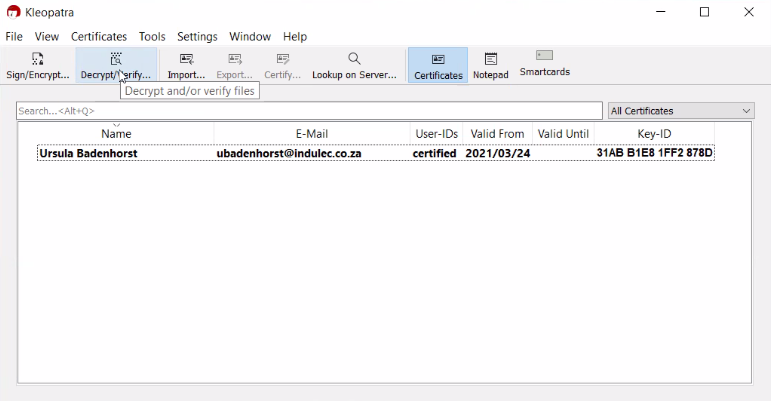Sort by the Valid Until column header
This screenshot has width=771, height=401.
(563, 134)
